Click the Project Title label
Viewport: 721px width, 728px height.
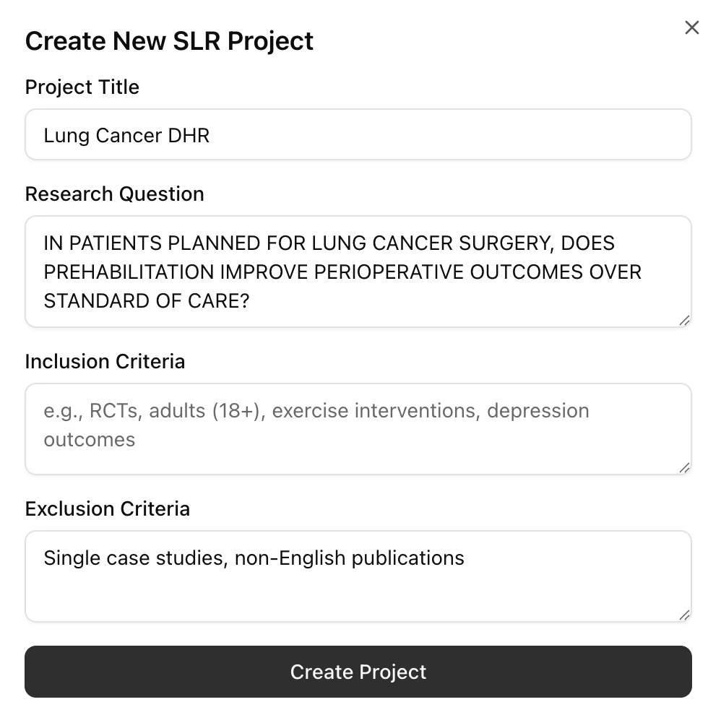[x=82, y=87]
